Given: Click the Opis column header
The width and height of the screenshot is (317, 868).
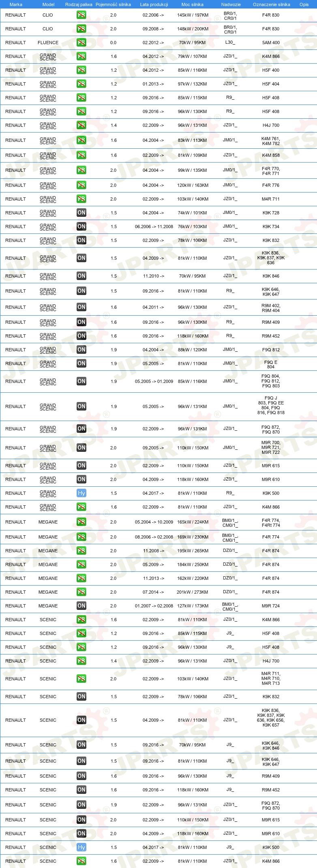Looking at the screenshot, I should coord(304,4).
